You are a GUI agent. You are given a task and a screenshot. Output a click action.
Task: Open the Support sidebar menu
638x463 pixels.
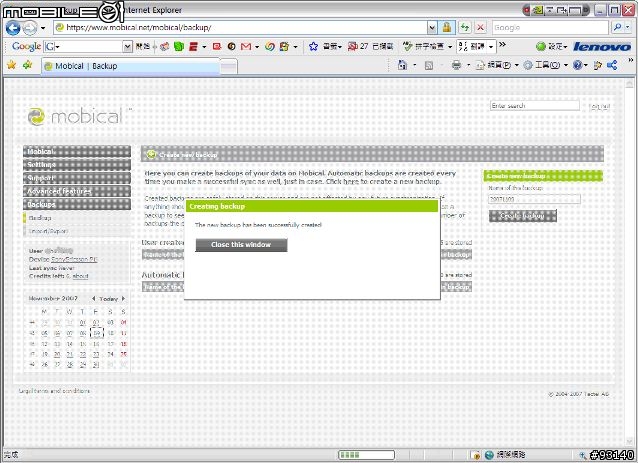pyautogui.click(x=77, y=178)
